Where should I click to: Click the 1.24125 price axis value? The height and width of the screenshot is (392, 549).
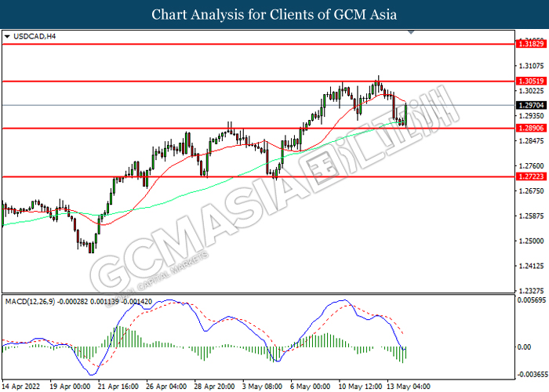pyautogui.click(x=531, y=266)
